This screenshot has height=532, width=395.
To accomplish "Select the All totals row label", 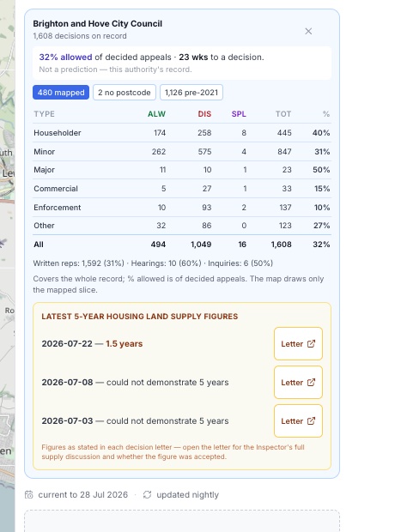I will [x=39, y=245].
